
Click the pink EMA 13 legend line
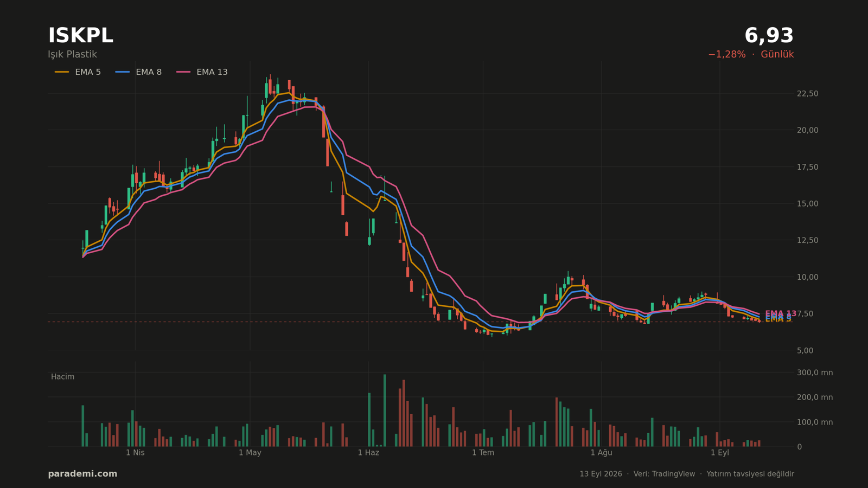tap(183, 72)
